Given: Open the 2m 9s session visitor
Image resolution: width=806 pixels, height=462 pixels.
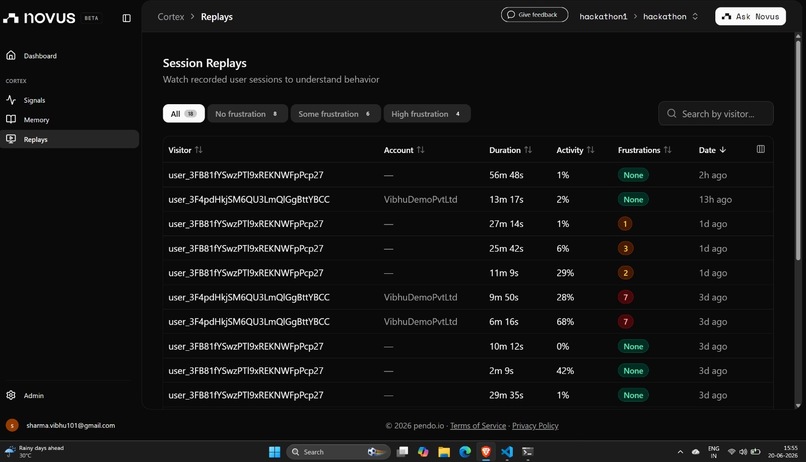Looking at the screenshot, I should (x=246, y=371).
